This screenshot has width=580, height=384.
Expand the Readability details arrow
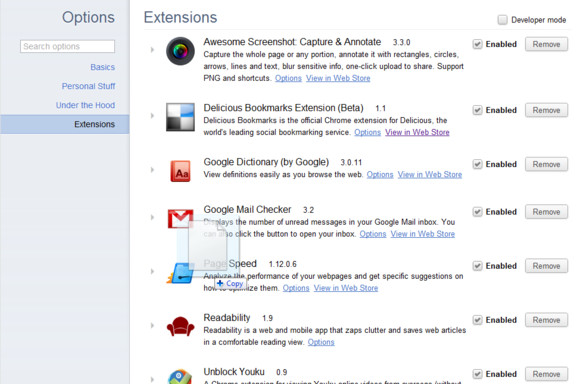pos(152,326)
